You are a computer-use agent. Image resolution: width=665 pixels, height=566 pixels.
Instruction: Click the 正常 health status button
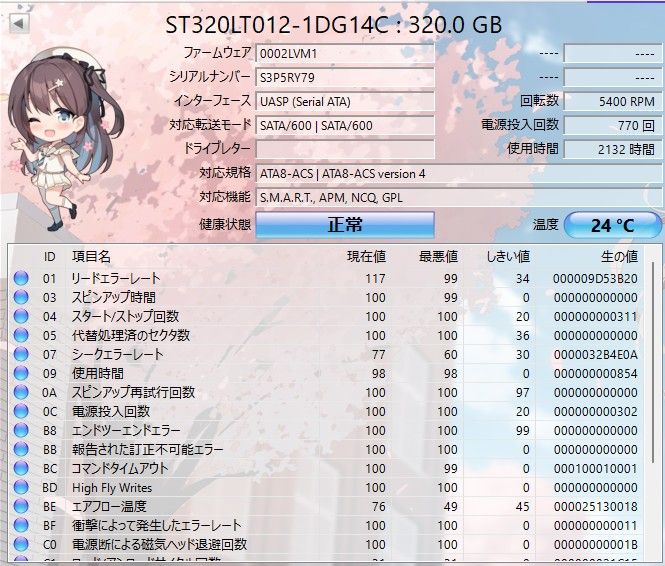[x=345, y=224]
